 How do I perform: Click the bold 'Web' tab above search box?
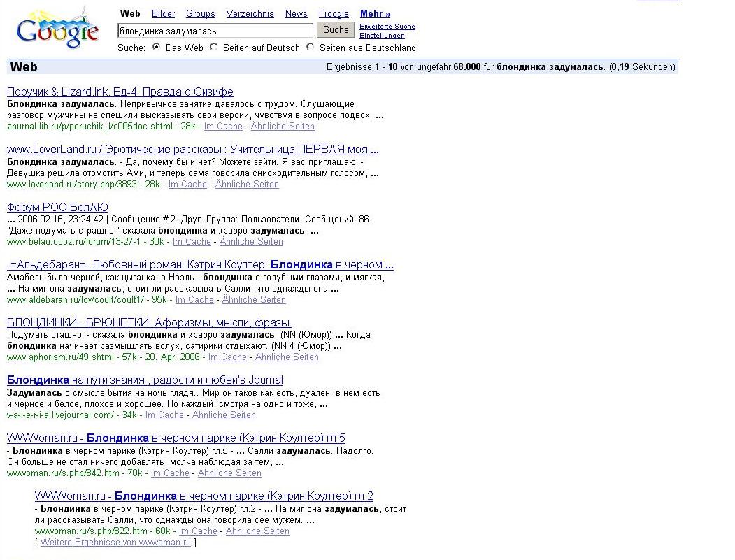[130, 13]
